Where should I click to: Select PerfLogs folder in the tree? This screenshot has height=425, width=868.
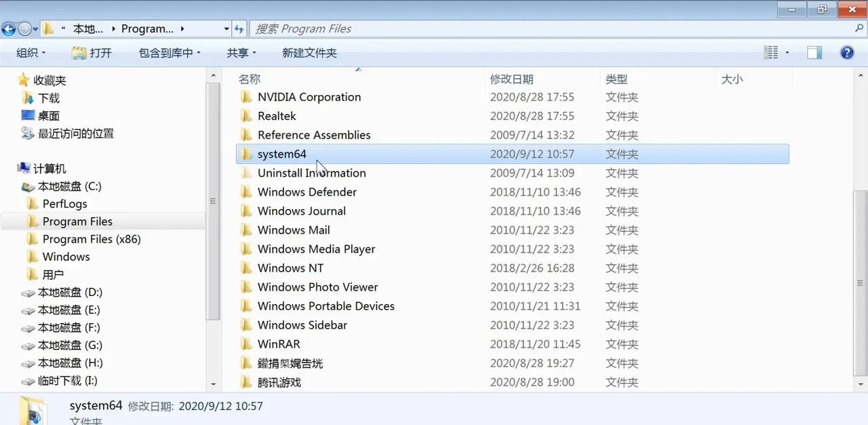(x=57, y=204)
